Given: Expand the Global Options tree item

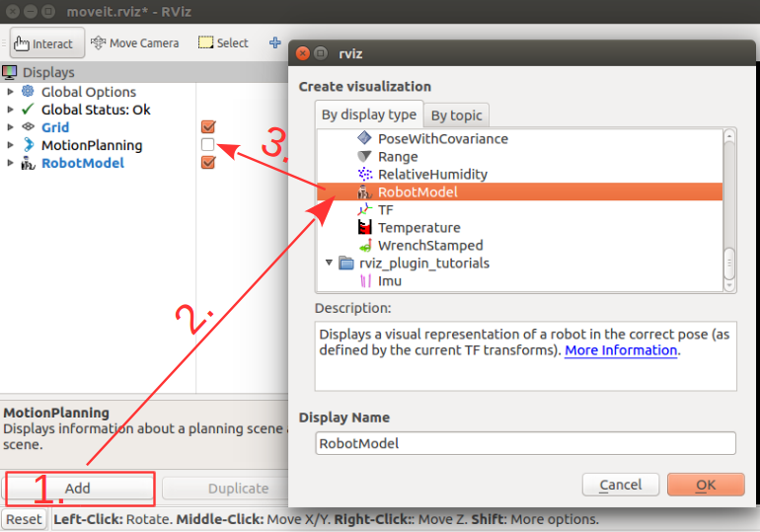Looking at the screenshot, I should pyautogui.click(x=11, y=92).
